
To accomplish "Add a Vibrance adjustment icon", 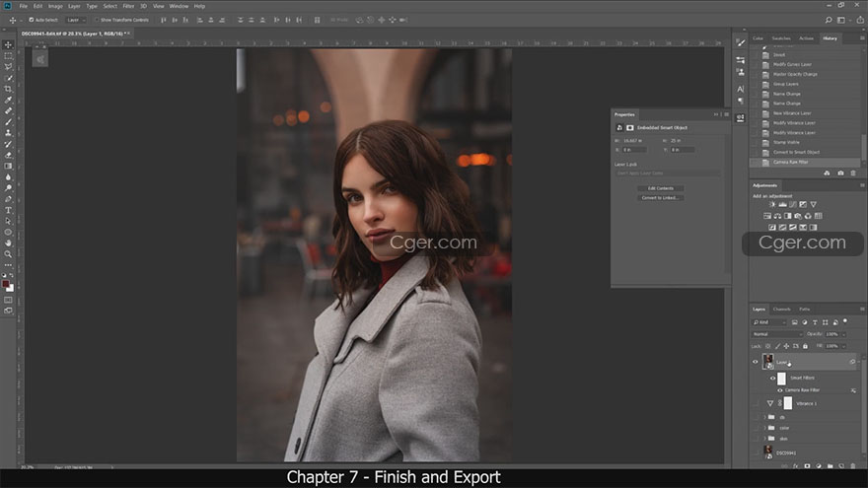I will pos(813,204).
